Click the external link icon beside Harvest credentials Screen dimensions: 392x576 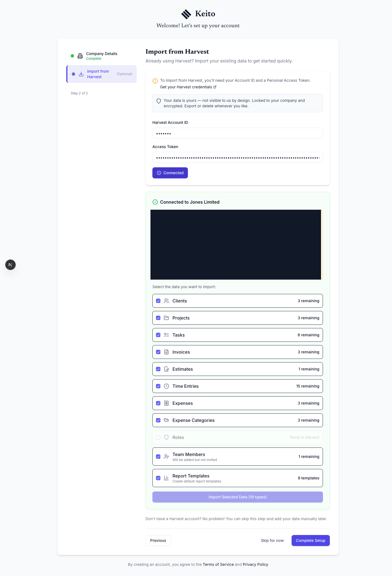[215, 87]
